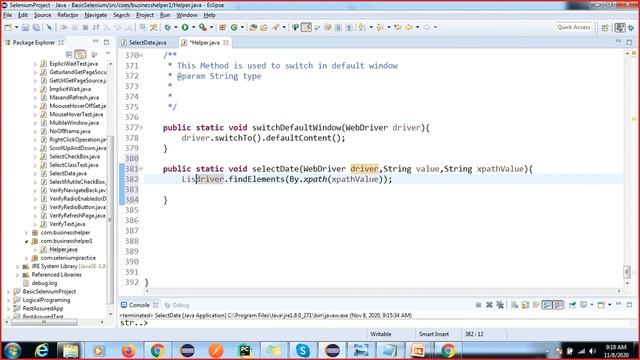Open the Open Console dropdown arrow
The width and height of the screenshot is (640, 360).
610,305
